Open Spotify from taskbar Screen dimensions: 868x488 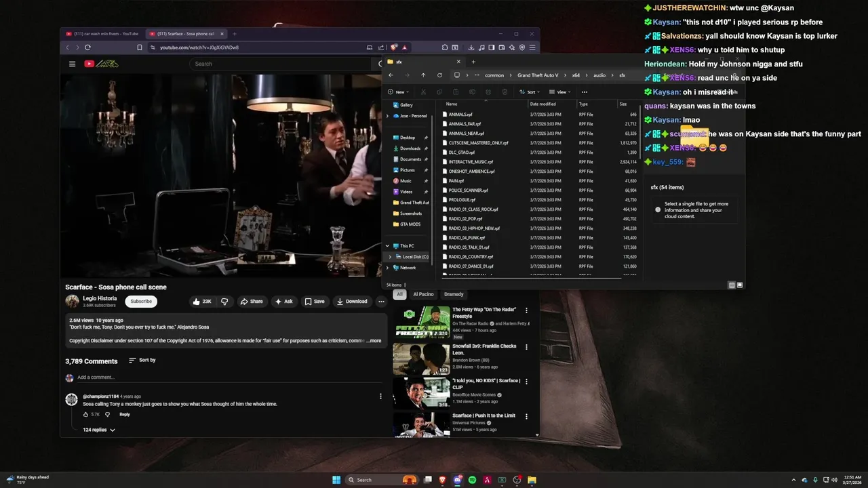[473, 480]
